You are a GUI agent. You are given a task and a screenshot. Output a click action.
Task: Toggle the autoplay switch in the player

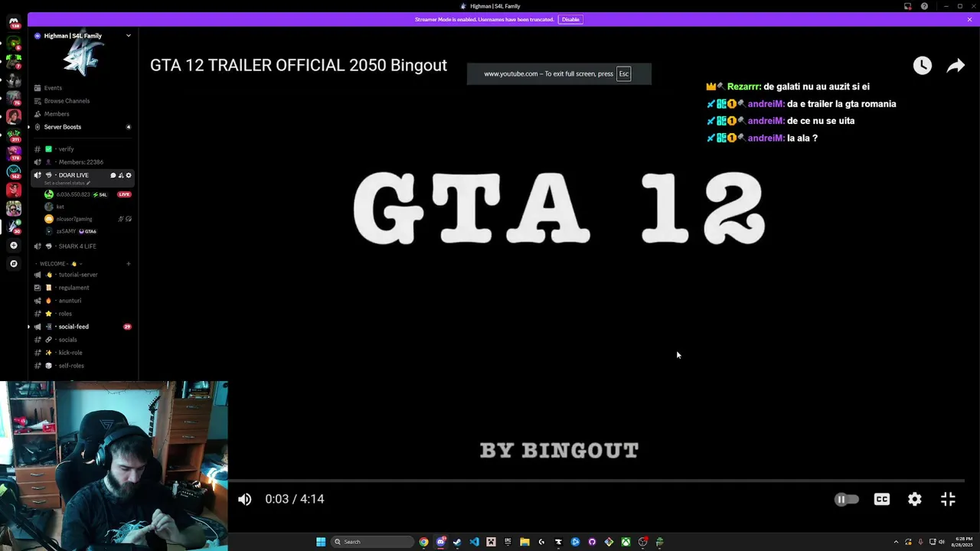(846, 499)
